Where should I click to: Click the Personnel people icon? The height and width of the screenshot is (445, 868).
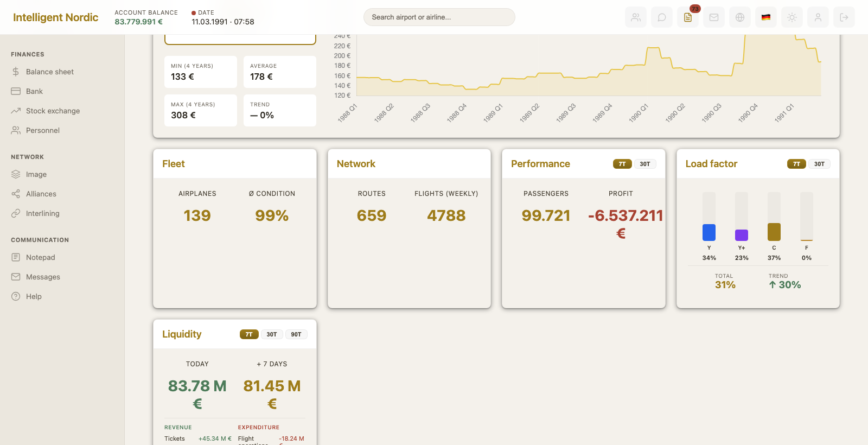(x=16, y=130)
